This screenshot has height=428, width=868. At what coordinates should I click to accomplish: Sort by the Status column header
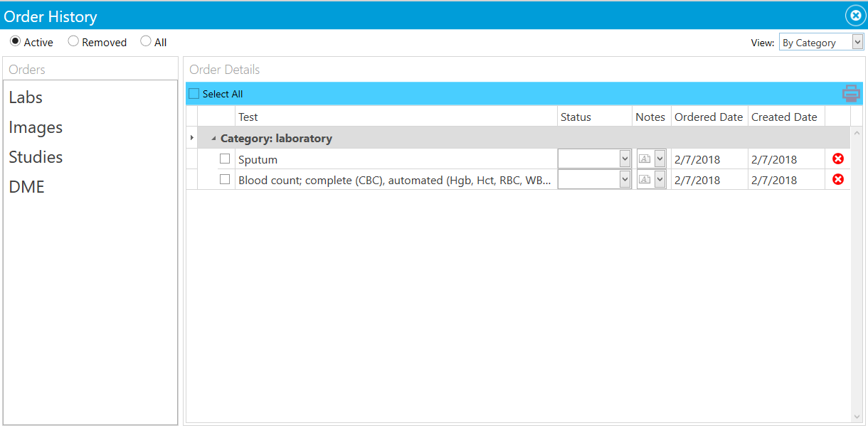click(595, 117)
